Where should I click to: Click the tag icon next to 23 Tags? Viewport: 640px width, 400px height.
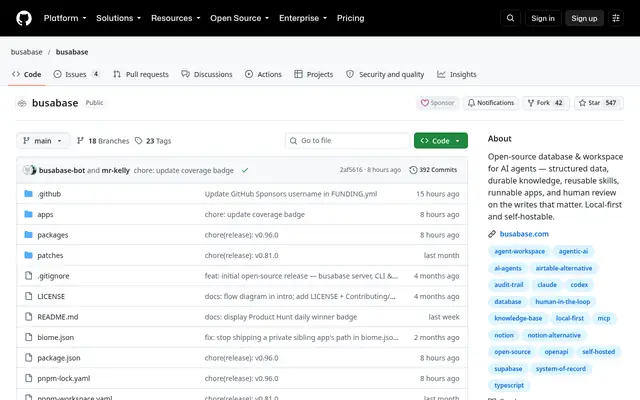click(x=139, y=141)
